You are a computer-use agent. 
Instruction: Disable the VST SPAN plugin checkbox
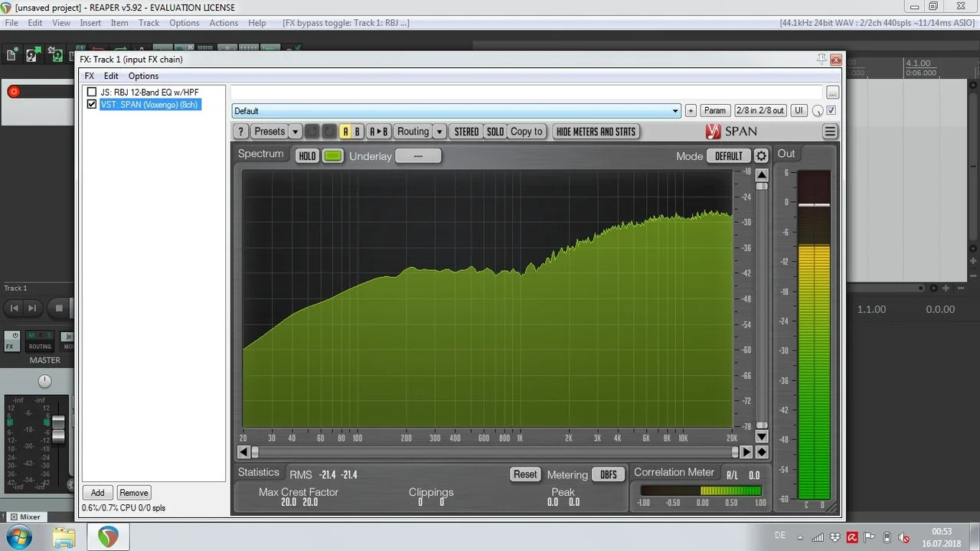tap(92, 104)
